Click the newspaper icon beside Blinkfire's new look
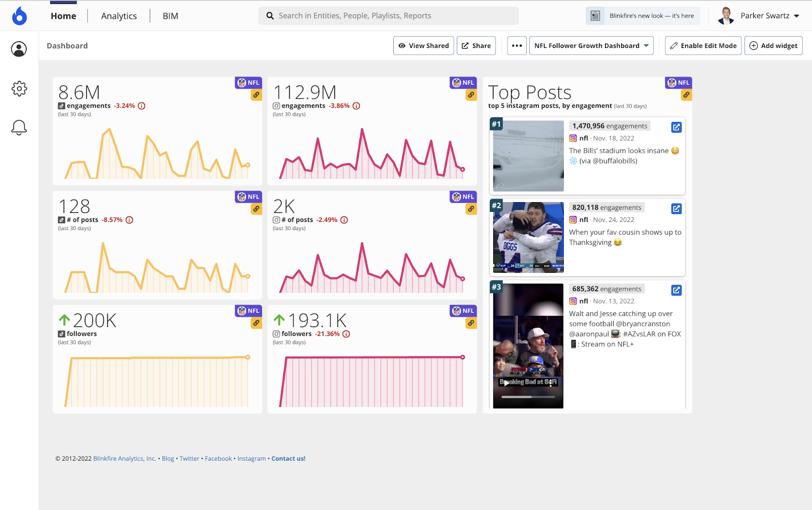Viewport: 812px width, 510px height. point(595,16)
